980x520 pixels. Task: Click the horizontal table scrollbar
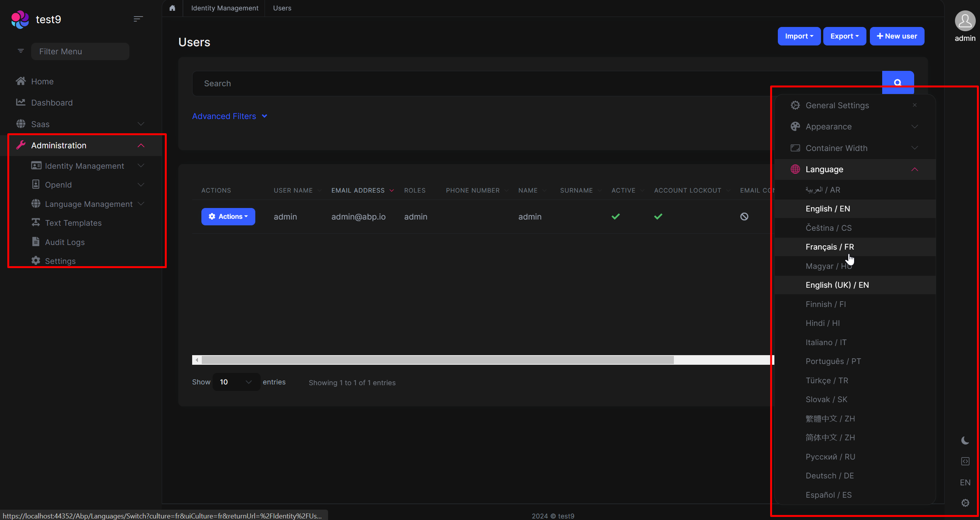[437, 360]
